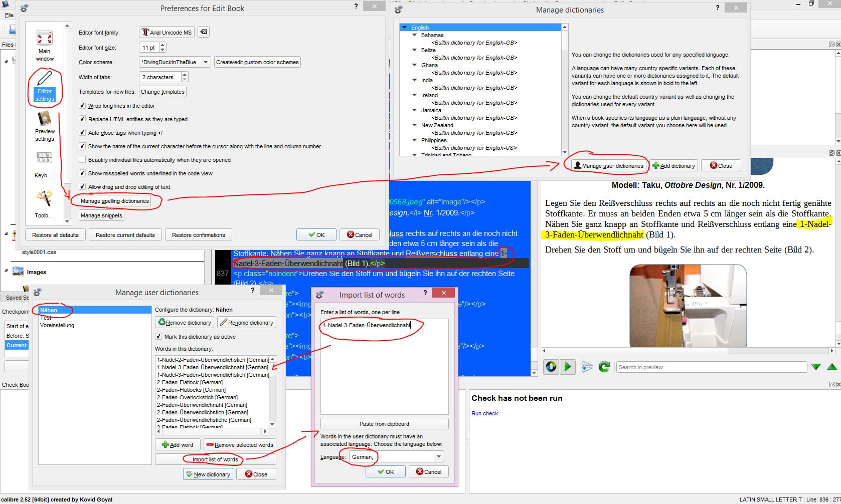Open the Preview settings section
Viewport: 841px width, 504px height.
45,126
